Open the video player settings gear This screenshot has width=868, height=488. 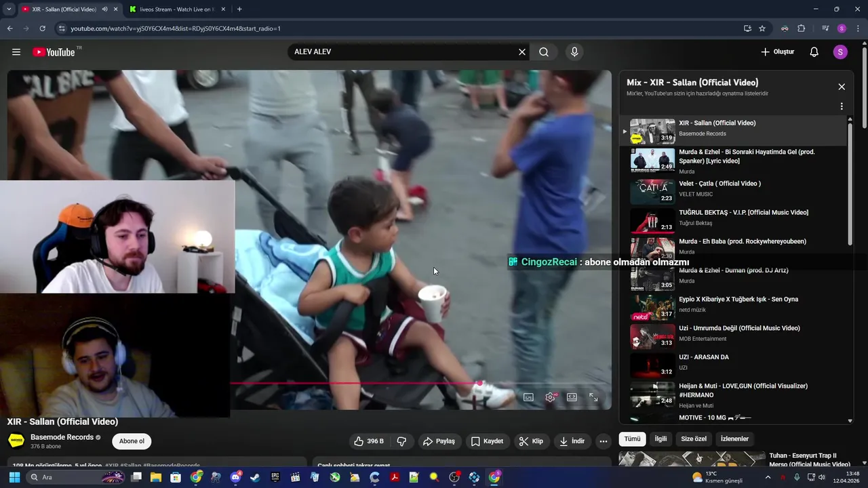550,397
